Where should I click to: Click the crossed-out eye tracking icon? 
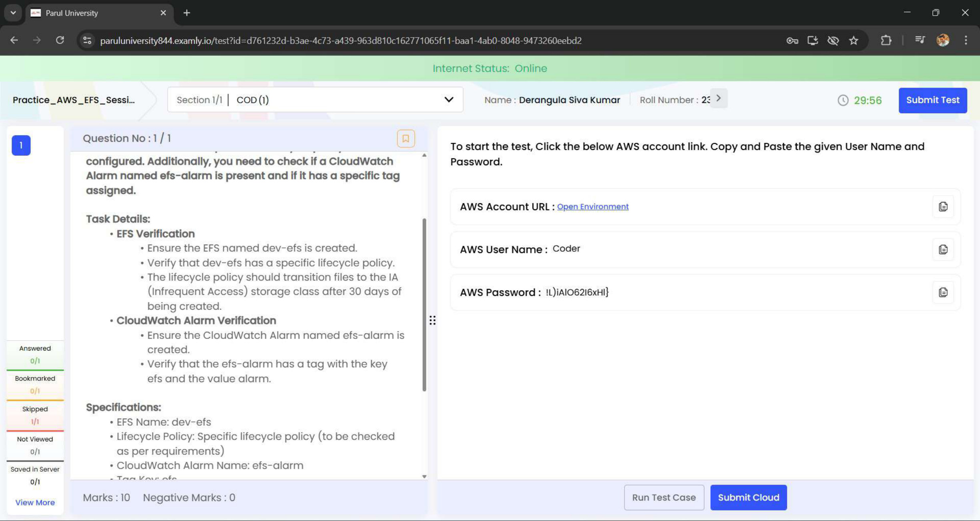(833, 40)
